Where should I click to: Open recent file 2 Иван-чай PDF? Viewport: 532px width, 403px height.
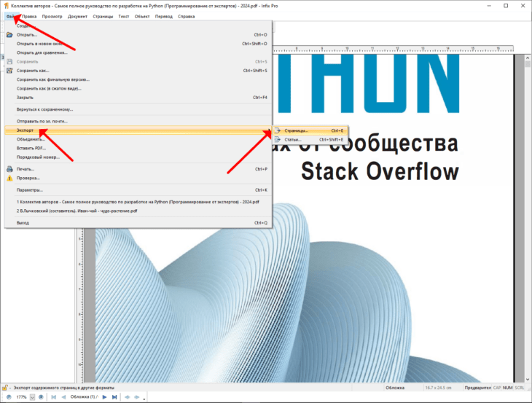click(138, 211)
